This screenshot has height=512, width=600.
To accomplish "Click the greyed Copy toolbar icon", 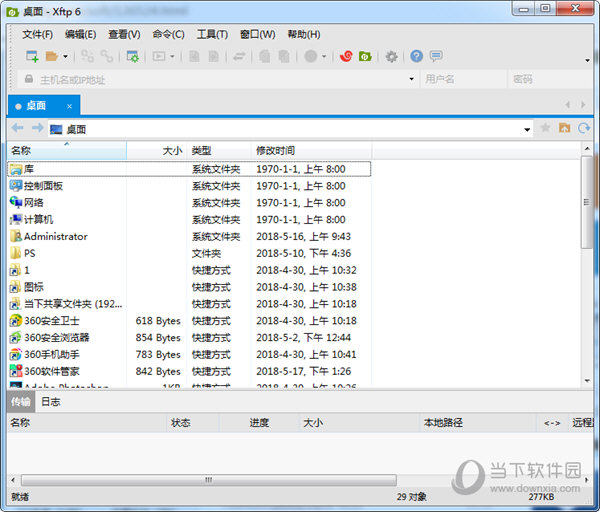I will click(265, 56).
